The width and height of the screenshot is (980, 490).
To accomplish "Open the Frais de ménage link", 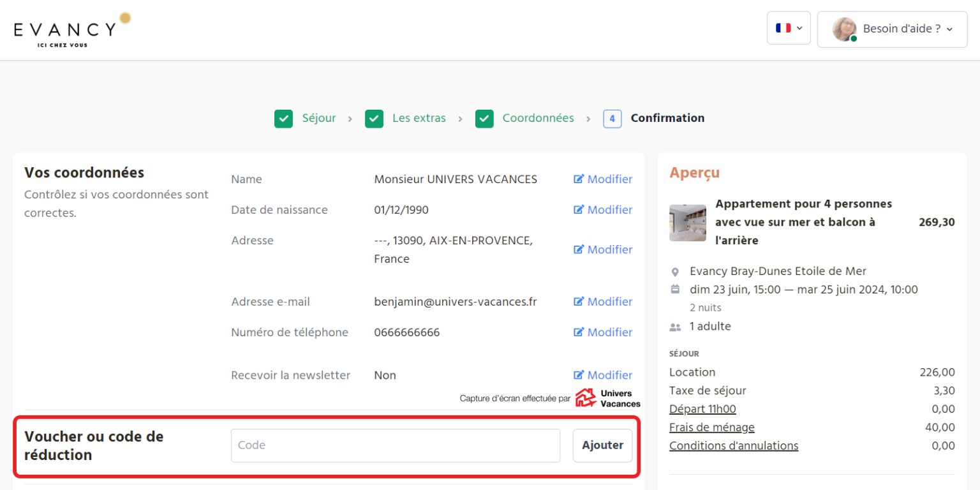I will [x=711, y=427].
